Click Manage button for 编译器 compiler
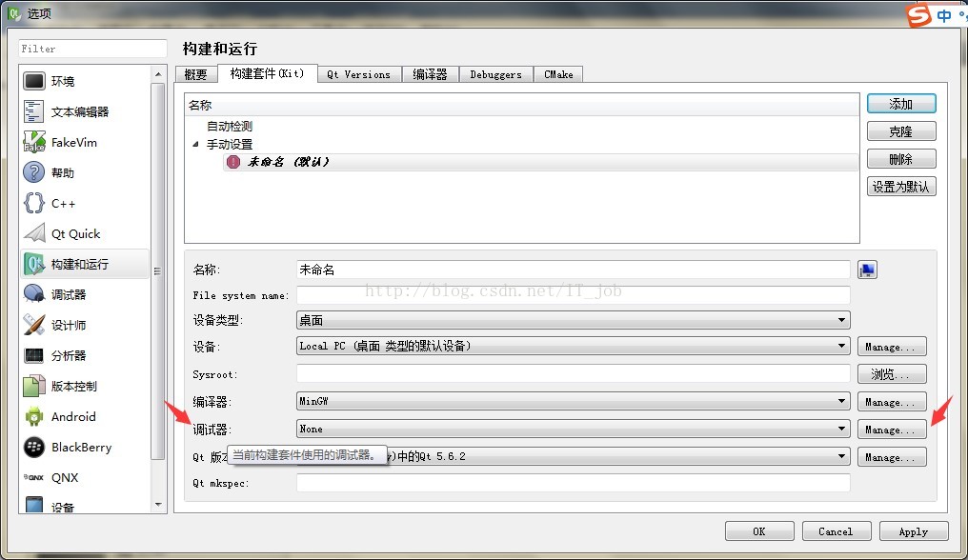The image size is (968, 560). click(x=892, y=402)
